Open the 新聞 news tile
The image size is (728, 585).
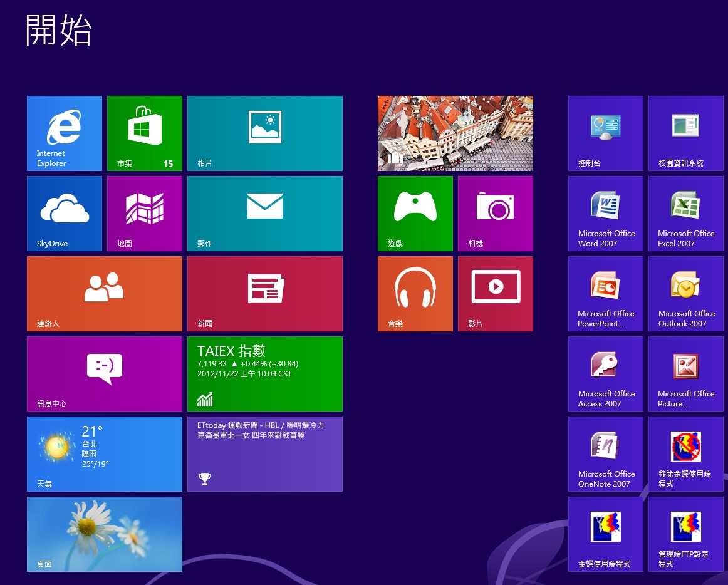(265, 294)
